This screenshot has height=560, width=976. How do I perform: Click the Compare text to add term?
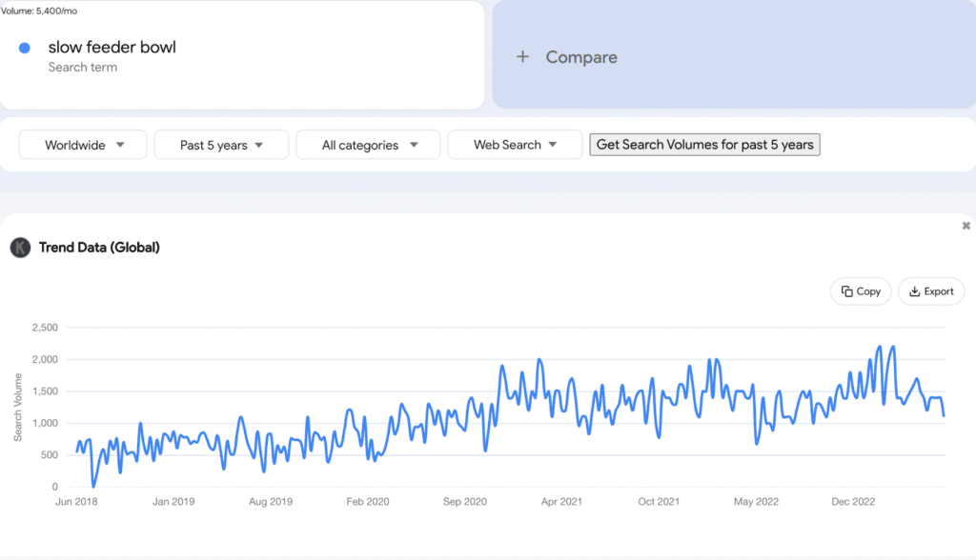pos(580,57)
